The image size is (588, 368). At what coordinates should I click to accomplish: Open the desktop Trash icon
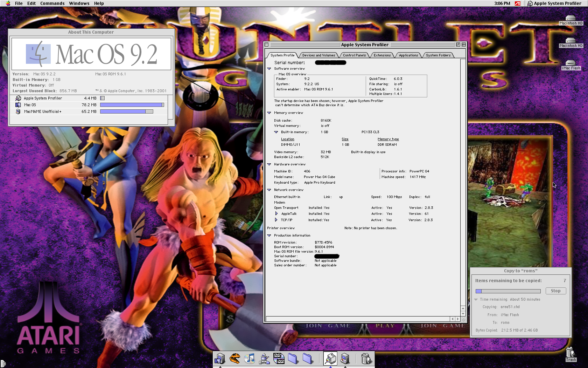(x=570, y=354)
